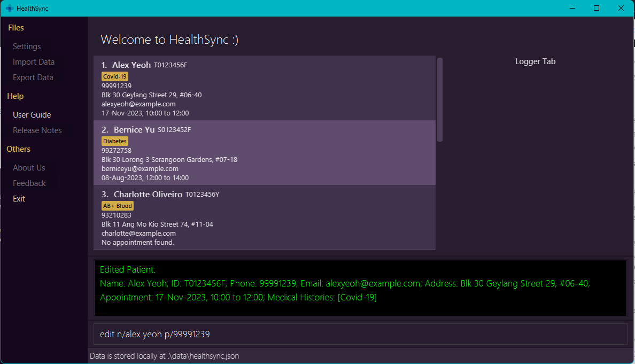The height and width of the screenshot is (364, 635).
Task: Click the Help section header
Action: pyautogui.click(x=16, y=96)
